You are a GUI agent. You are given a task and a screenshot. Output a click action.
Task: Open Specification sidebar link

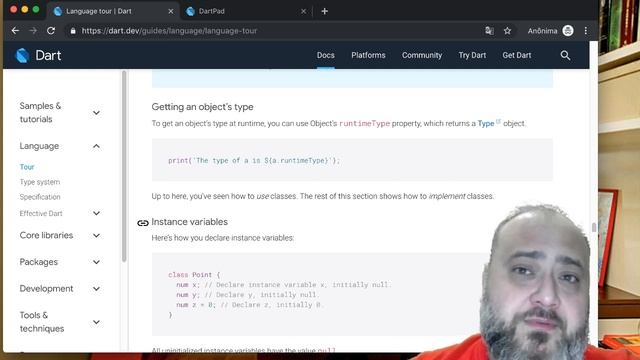(x=40, y=197)
